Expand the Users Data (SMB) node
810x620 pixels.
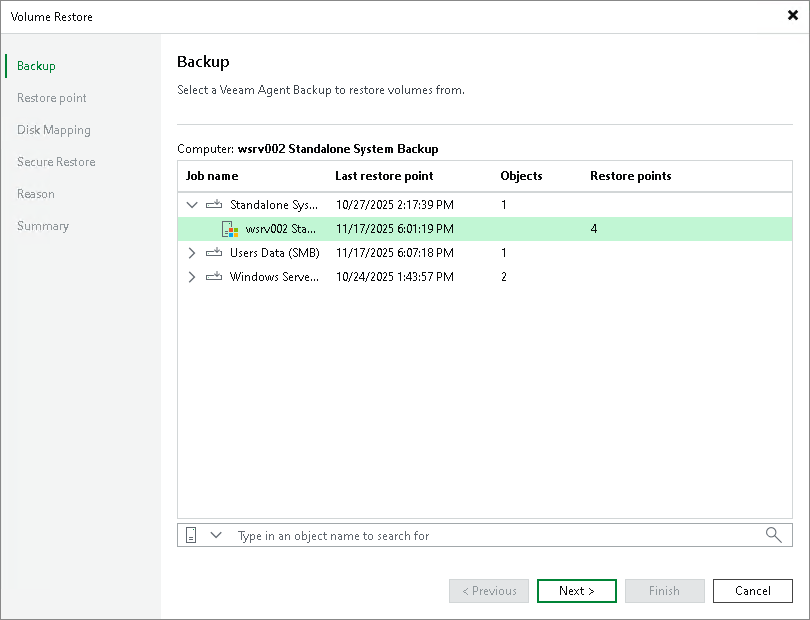click(191, 252)
